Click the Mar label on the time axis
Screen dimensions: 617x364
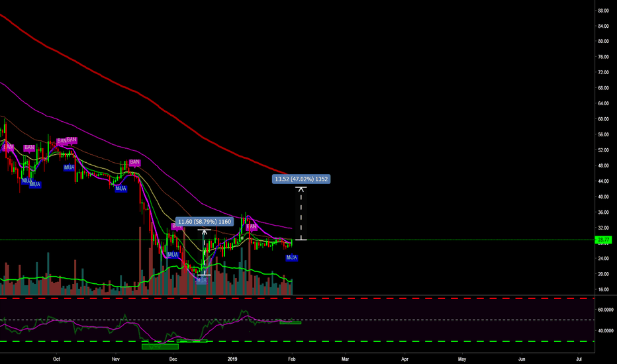(x=345, y=359)
